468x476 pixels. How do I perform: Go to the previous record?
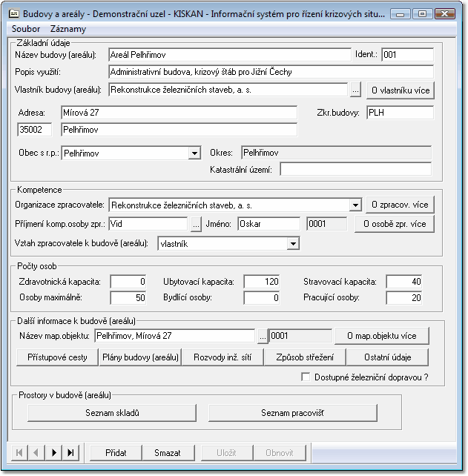36,453
